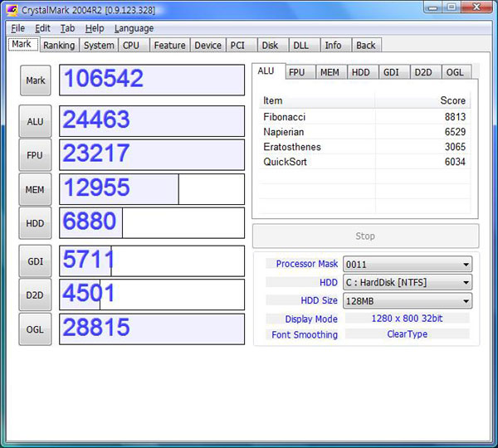Switch to the Ranking tab
This screenshot has height=448, width=498.
(x=59, y=46)
